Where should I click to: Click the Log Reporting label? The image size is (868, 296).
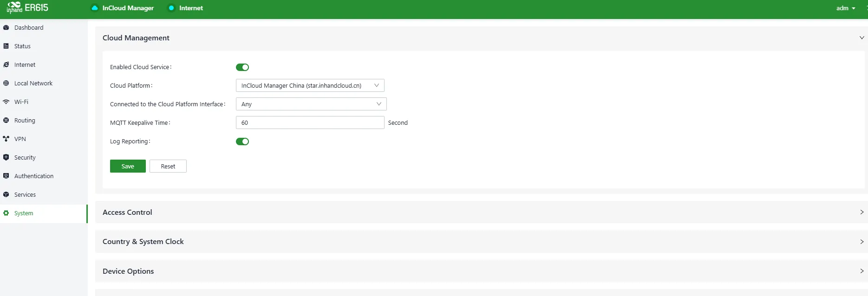tap(130, 142)
